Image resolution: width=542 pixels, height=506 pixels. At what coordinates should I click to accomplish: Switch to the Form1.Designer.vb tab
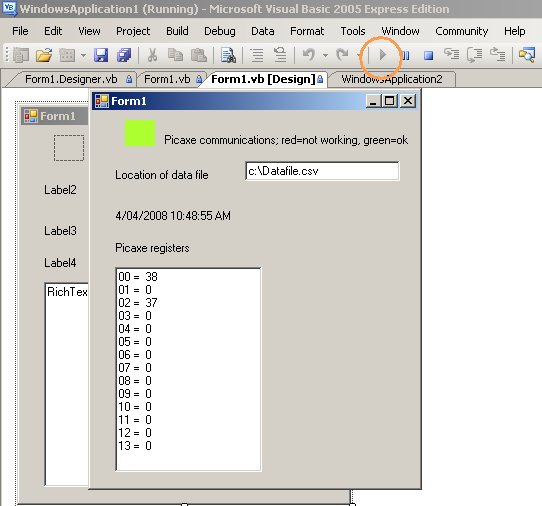tap(71, 79)
